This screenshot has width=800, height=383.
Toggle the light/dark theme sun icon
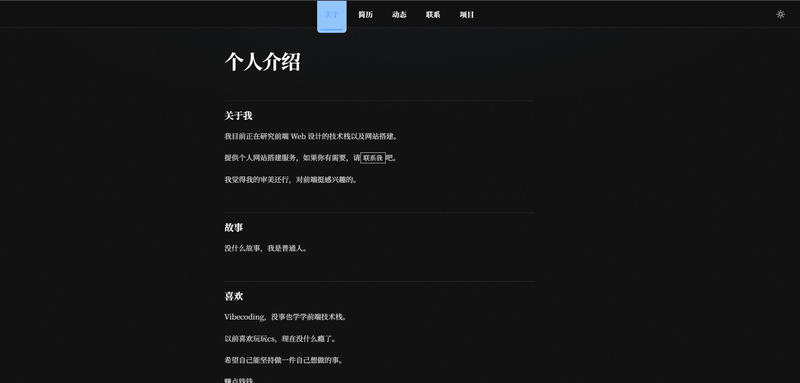[780, 14]
